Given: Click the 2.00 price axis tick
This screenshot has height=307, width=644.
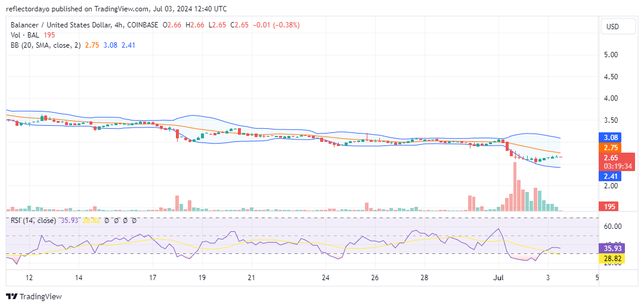Looking at the screenshot, I should coord(612,185).
